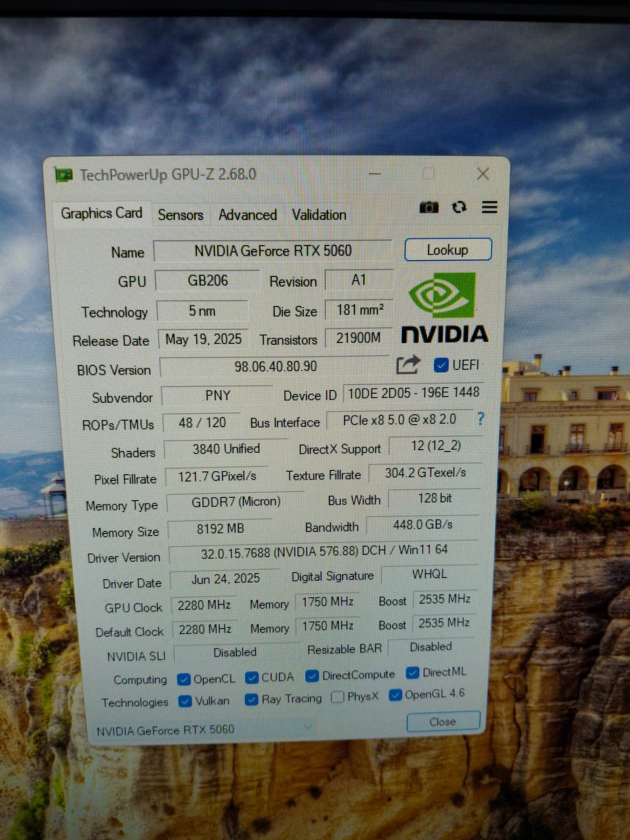Switch to the Advanced tab
Screen dimensions: 630x840
pyautogui.click(x=247, y=215)
